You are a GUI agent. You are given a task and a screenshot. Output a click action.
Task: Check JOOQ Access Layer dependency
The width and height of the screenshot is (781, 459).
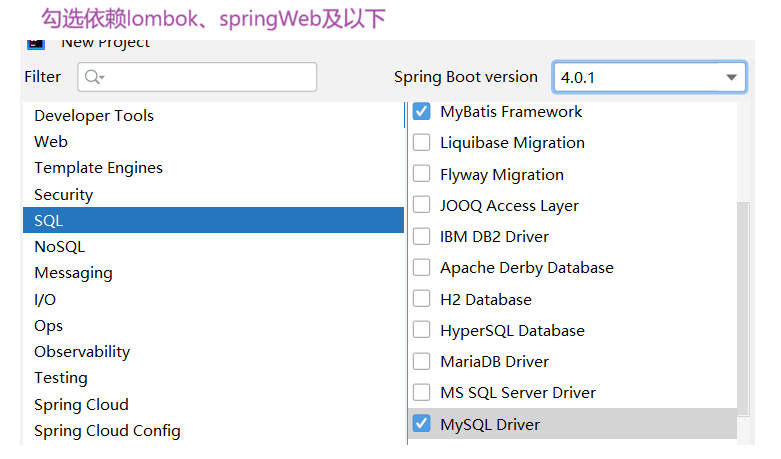coord(421,205)
